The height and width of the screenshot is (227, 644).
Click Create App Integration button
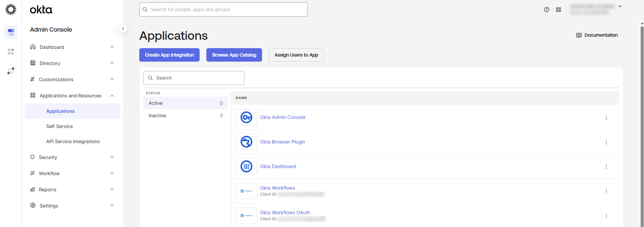coord(169,55)
